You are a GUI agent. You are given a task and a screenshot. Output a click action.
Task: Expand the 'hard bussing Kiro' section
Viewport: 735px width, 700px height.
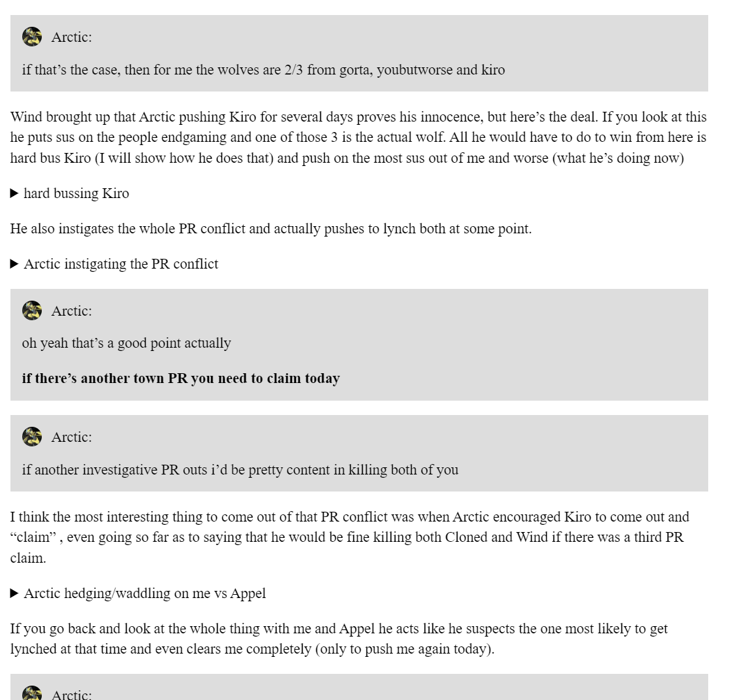pos(69,193)
